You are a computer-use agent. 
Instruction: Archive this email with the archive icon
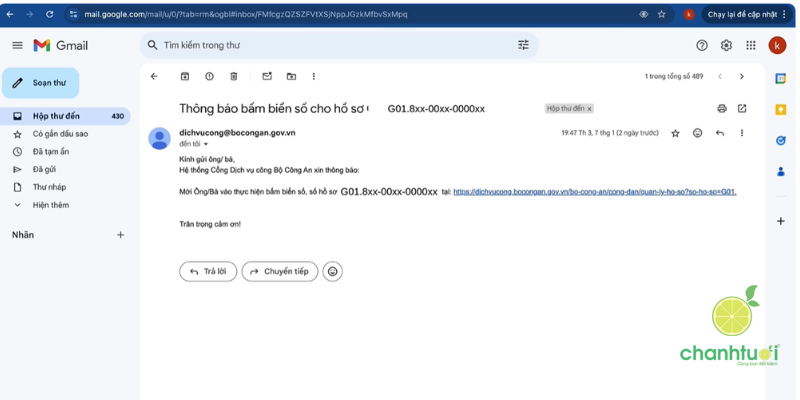pyautogui.click(x=185, y=76)
